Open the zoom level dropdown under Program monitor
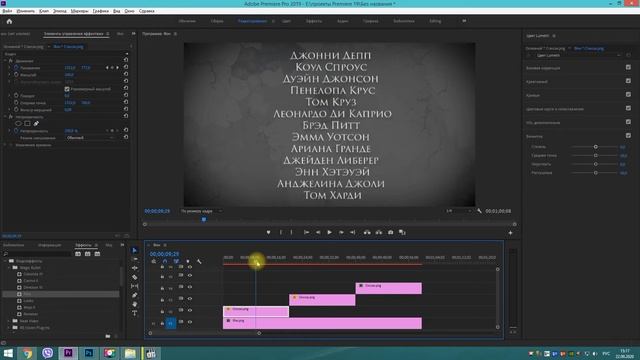This screenshot has width=640, height=360. click(201, 211)
